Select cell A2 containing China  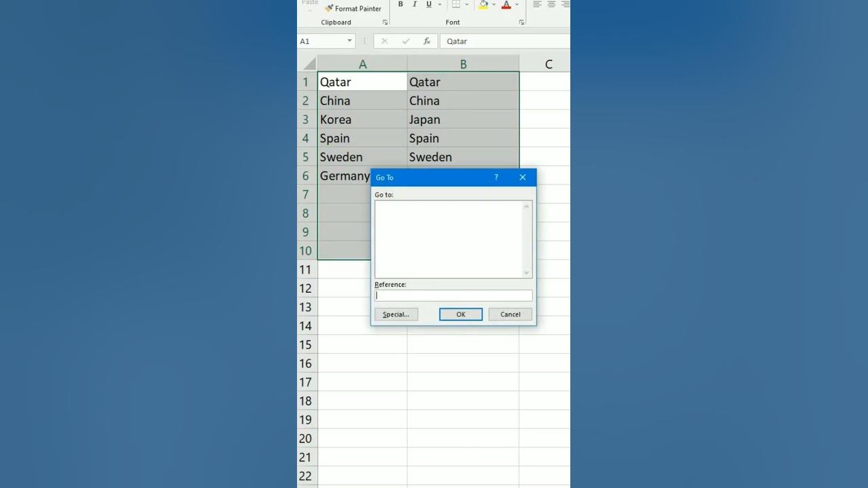(x=363, y=100)
